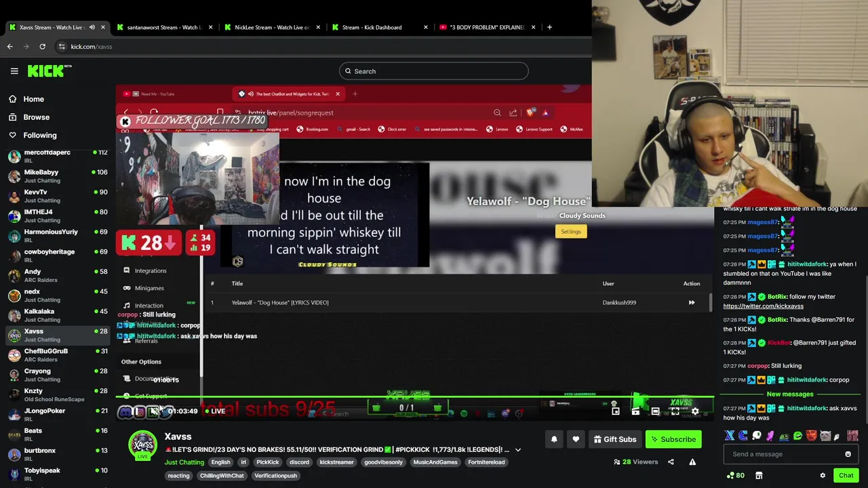868x488 pixels.
Task: Open JLongoPoker channel in sidebar
Action: 58,415
